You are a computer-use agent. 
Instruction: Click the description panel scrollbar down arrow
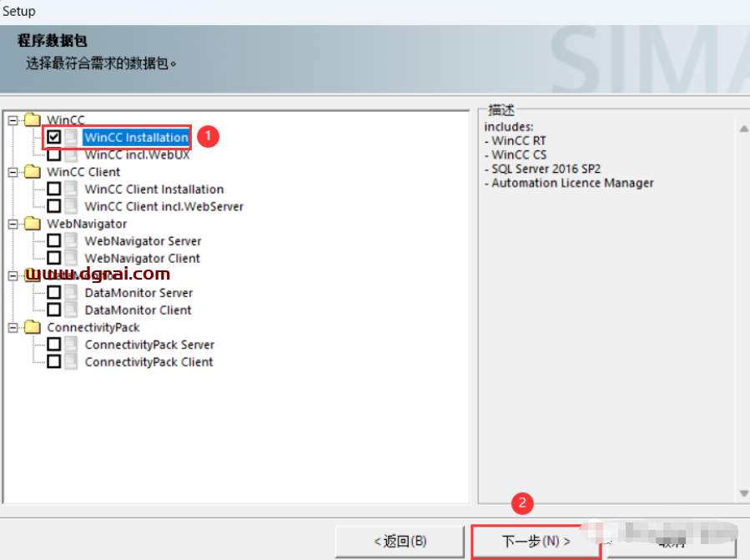(742, 494)
